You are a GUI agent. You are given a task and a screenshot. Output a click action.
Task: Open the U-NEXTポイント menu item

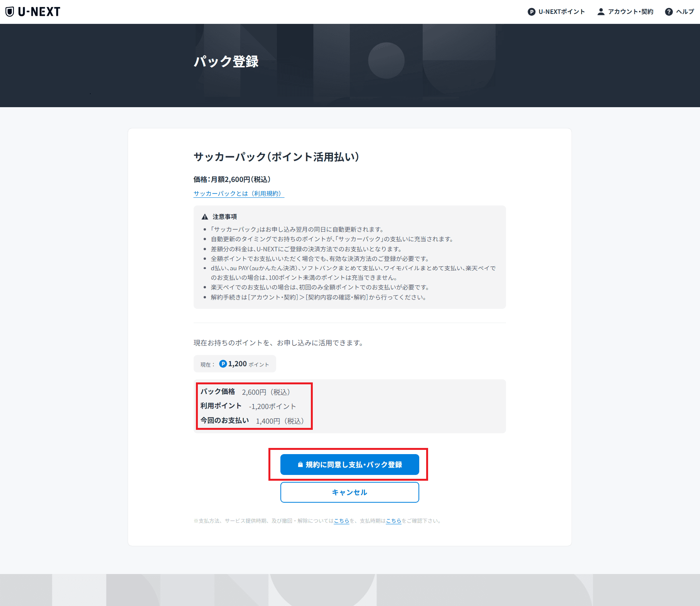pos(561,12)
